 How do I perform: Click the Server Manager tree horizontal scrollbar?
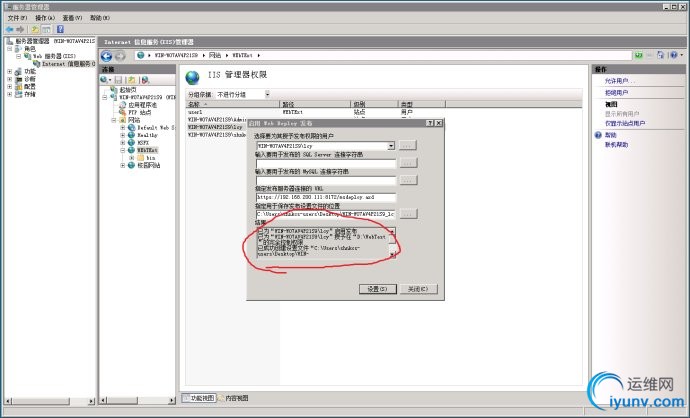50,401
